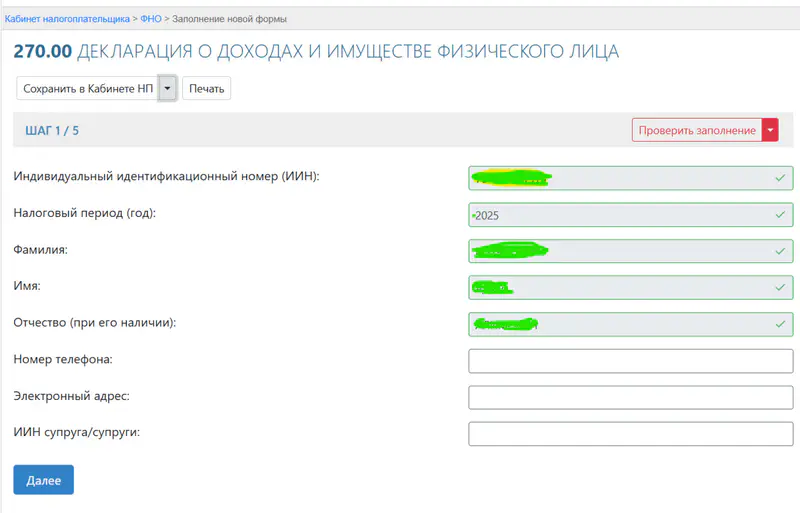Open the dropdown arrow beside Сохранить в Кабинете НП

168,89
